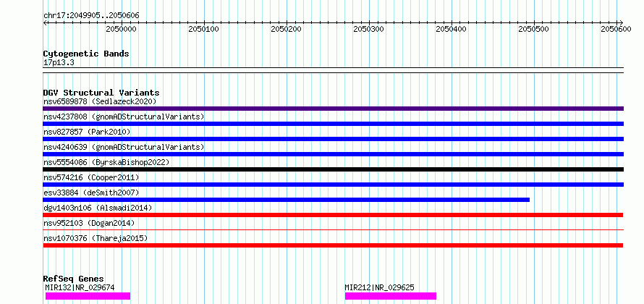Click the magenta MIR212 gene bar
644x304 pixels.
pos(391,296)
